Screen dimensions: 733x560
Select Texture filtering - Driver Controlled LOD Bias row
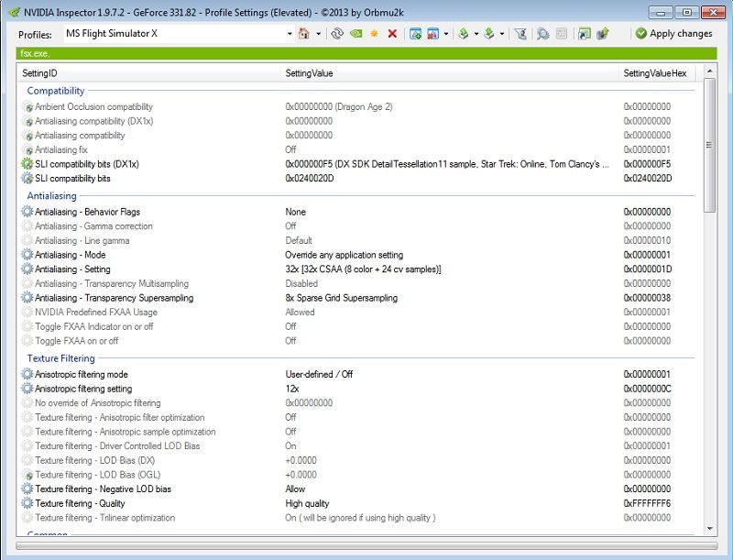(x=357, y=446)
